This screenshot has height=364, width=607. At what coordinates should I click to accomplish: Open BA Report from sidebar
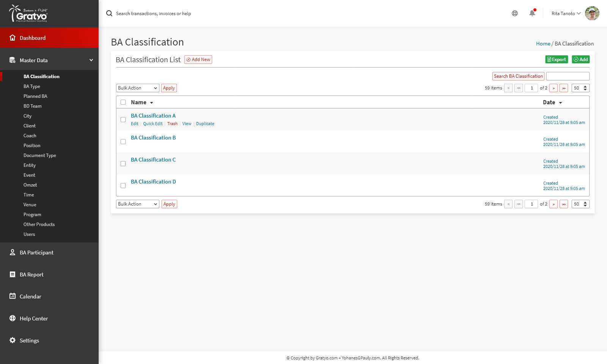(x=31, y=275)
